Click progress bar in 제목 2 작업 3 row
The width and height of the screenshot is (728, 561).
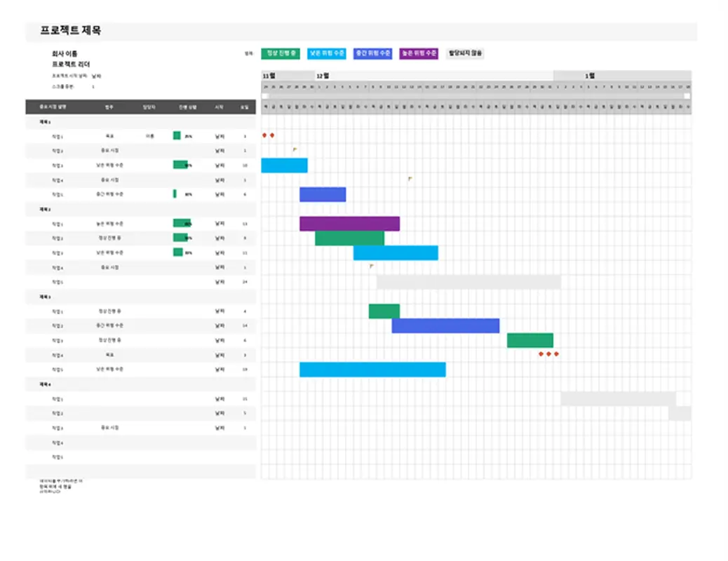[178, 252]
